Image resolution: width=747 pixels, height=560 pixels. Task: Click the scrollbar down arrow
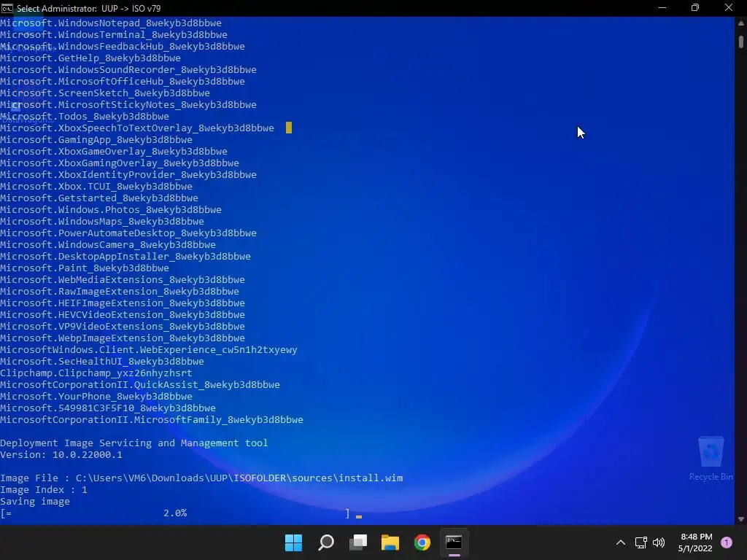(x=741, y=519)
